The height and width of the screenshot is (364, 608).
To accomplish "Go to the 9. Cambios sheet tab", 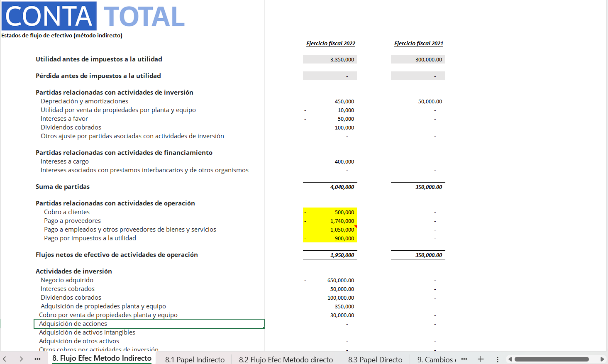I will [435, 359].
